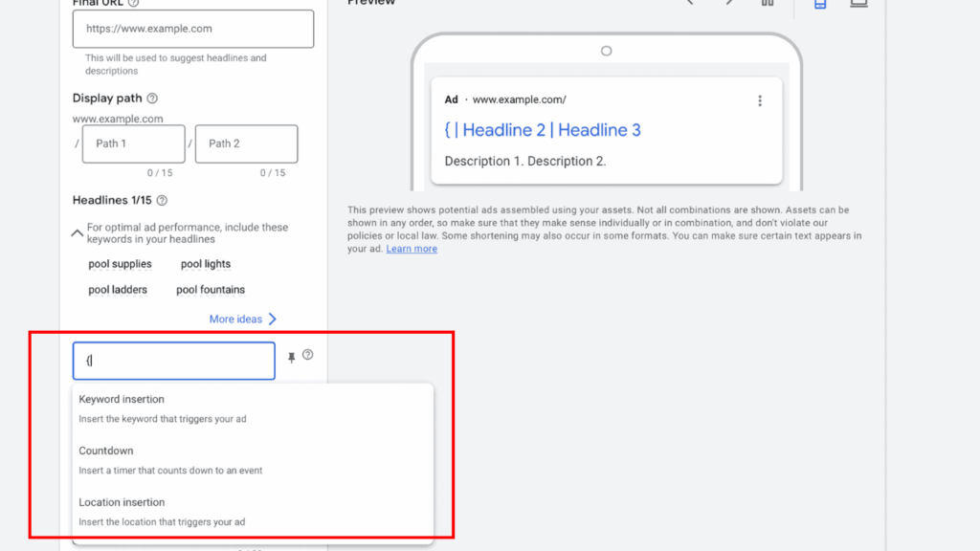Click 'Description 1. Description 2.' preview text

click(525, 161)
